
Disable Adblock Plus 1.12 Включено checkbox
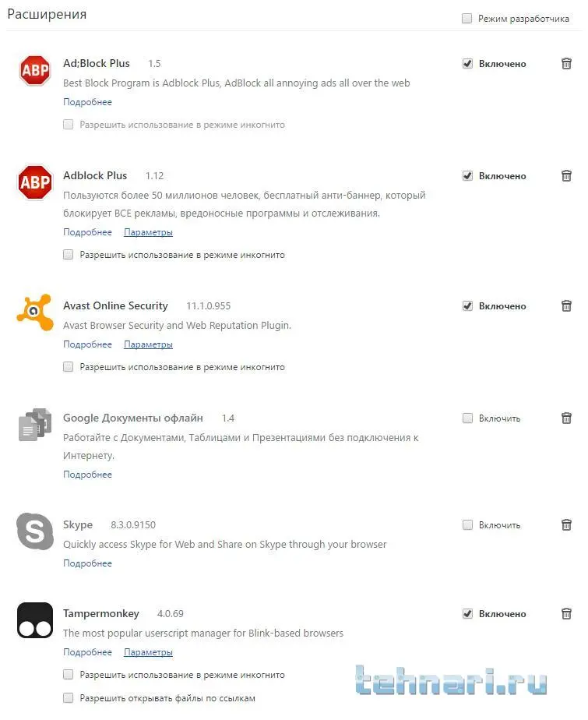click(467, 176)
